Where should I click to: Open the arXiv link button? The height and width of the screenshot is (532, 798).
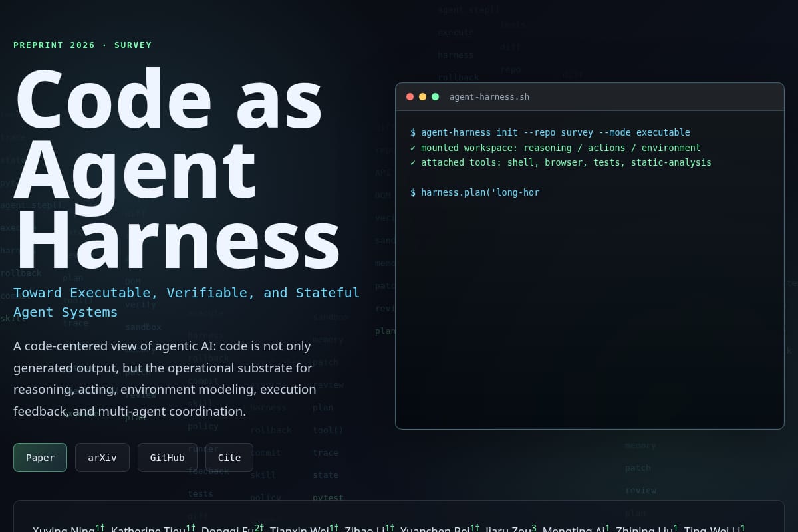[102, 458]
